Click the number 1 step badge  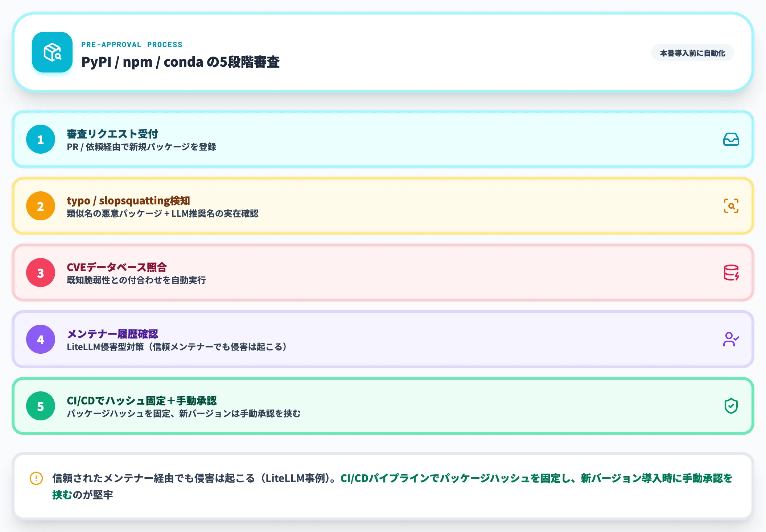point(41,139)
